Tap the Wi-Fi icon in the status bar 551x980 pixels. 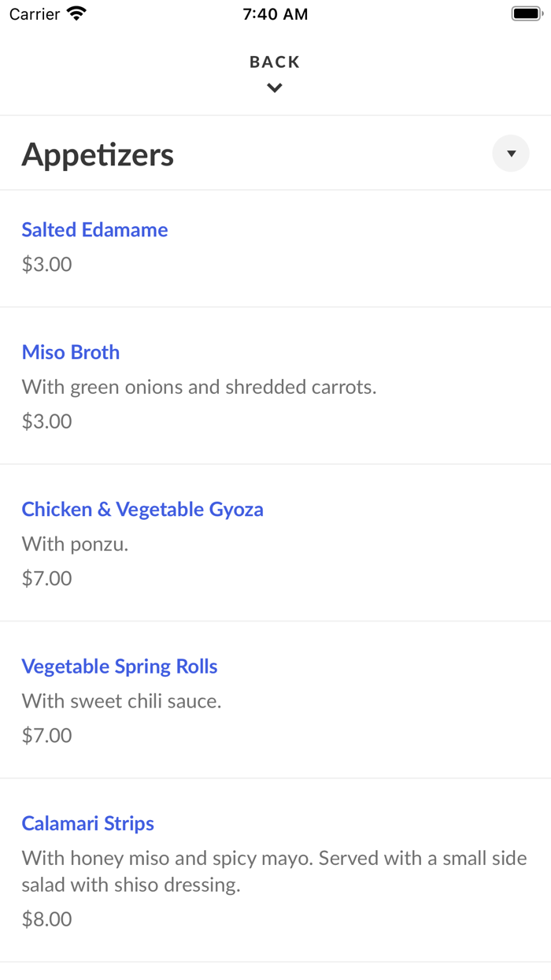[x=75, y=13]
